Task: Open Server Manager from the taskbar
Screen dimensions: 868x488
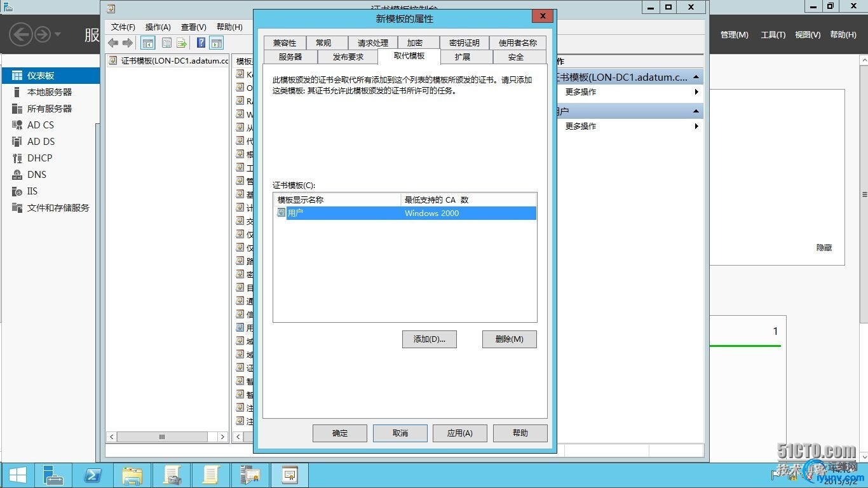Action: [x=53, y=475]
